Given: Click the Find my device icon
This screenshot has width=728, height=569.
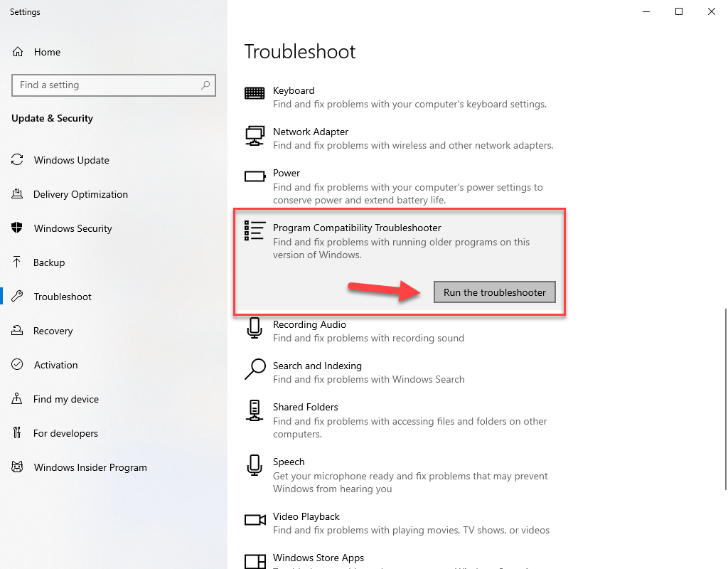Looking at the screenshot, I should 17,399.
